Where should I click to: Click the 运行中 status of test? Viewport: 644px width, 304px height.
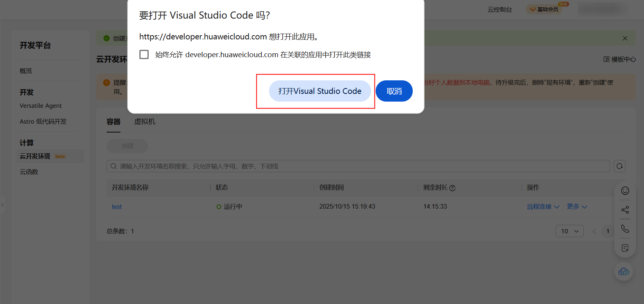point(229,207)
